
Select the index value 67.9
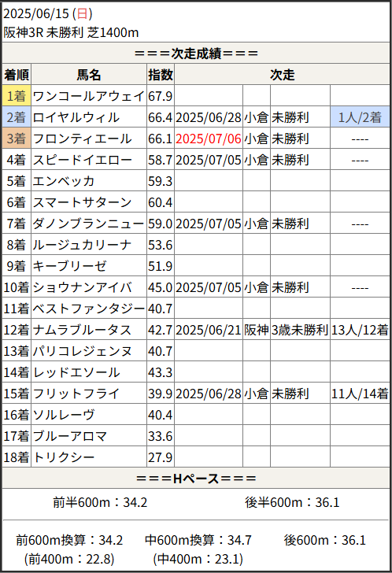[x=161, y=96]
